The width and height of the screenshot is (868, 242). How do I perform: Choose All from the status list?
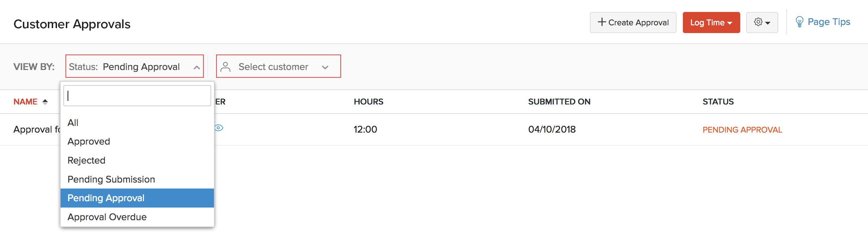click(73, 123)
